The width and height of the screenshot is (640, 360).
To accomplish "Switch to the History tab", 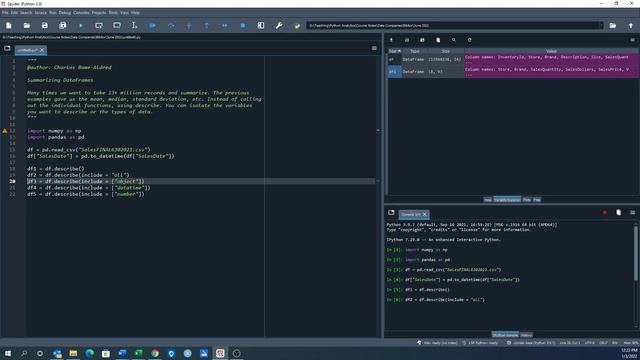I will coord(526,335).
